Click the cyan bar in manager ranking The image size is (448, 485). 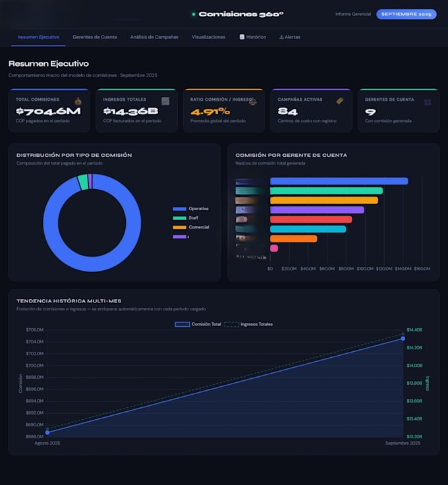click(308, 229)
